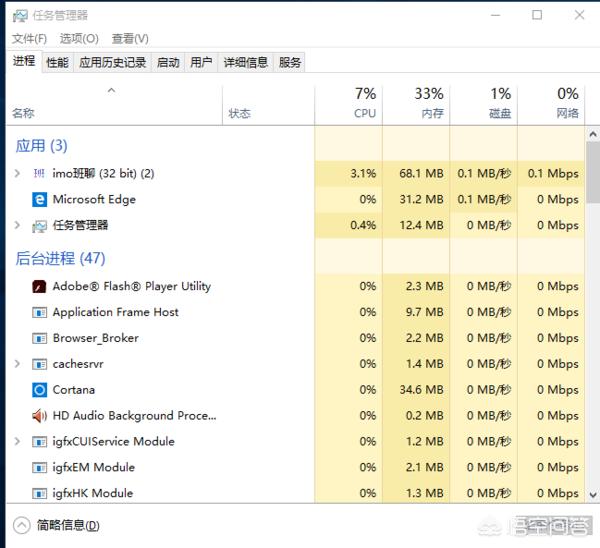The height and width of the screenshot is (548, 600).
Task: Open the 选项(O) menu
Action: pyautogui.click(x=79, y=39)
